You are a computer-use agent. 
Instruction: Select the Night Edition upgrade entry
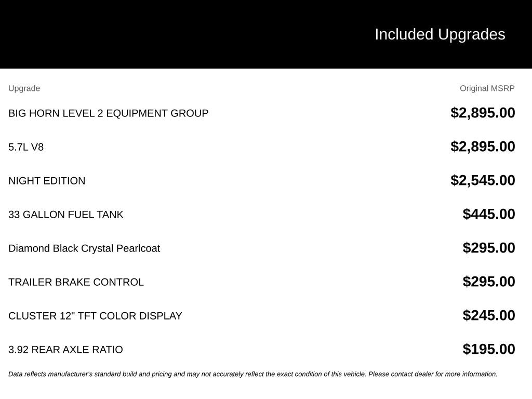[x=47, y=181]
